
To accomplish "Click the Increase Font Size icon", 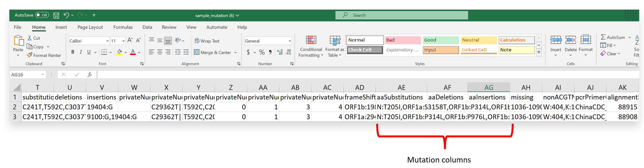I will click(130, 40).
